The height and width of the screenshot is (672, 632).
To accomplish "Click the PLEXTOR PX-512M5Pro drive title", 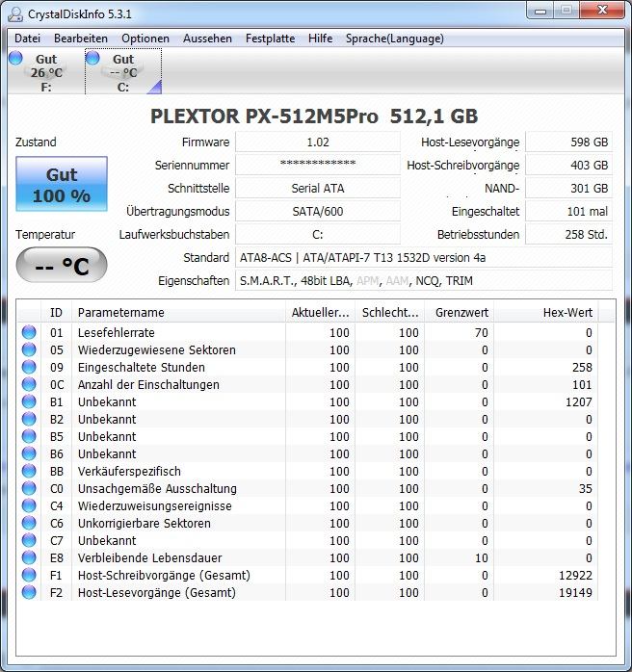I will 314,116.
